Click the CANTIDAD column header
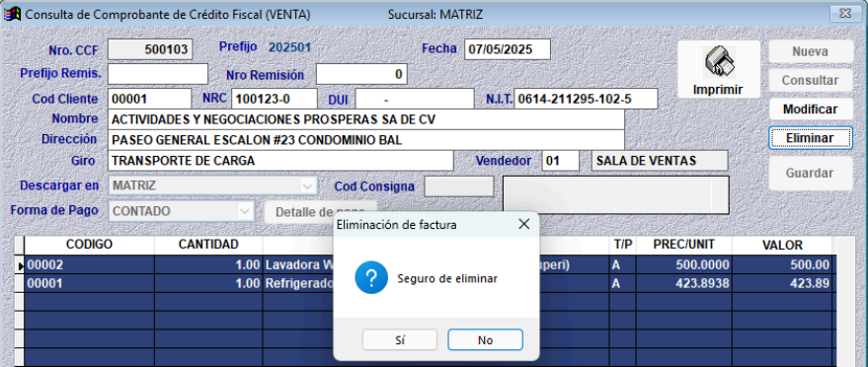 208,245
